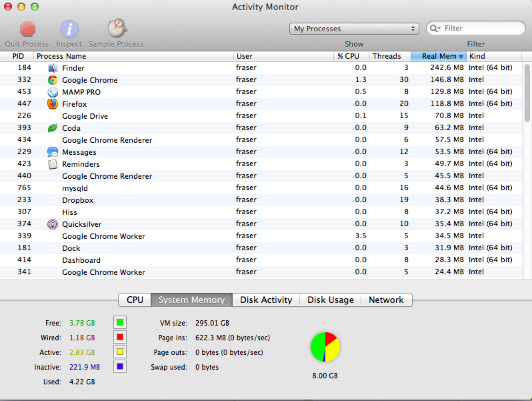Click the Wired 1.18 GB value
Image resolution: width=532 pixels, height=401 pixels.
click(x=82, y=338)
